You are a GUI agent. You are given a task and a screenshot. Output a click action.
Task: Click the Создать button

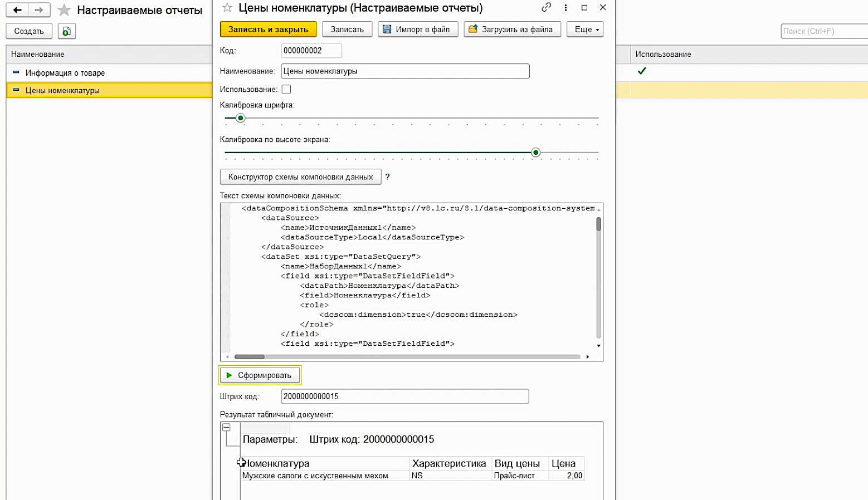pos(29,31)
